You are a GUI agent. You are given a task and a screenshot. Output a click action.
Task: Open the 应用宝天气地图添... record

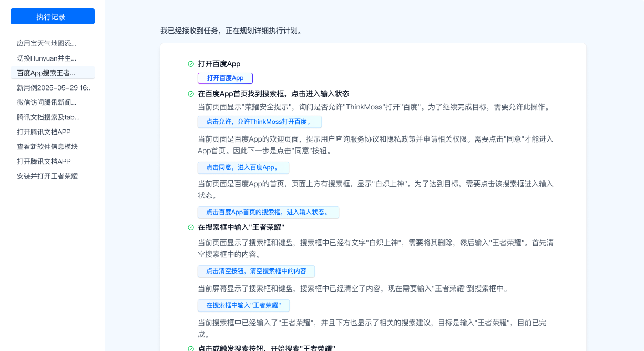[46, 43]
